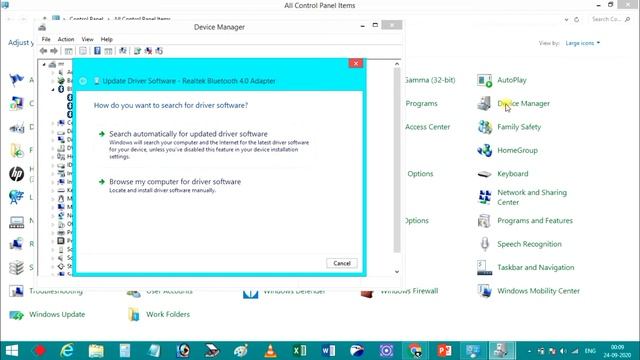The image size is (640, 360).
Task: Open Taskbar and Navigation icon
Action: [484, 267]
